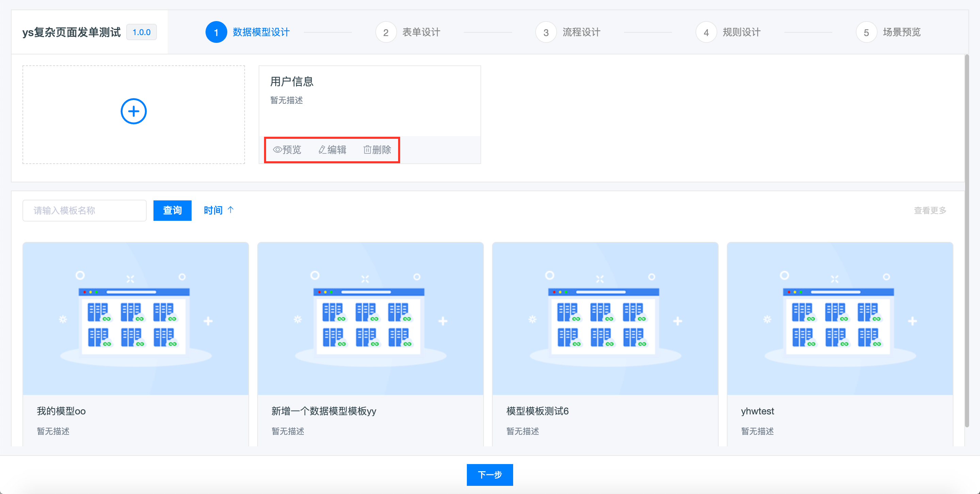This screenshot has height=494, width=980.
Task: Click the eye preview icon on 用户信息 card
Action: click(277, 150)
